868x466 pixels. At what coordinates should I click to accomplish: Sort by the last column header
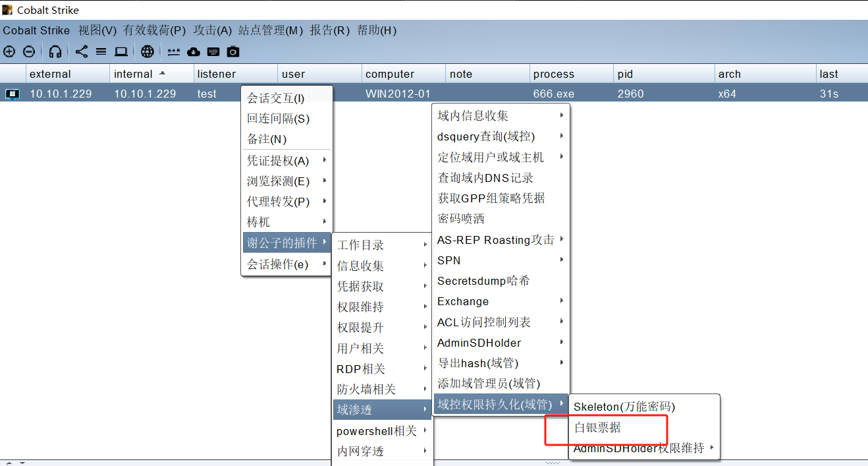tap(842, 74)
